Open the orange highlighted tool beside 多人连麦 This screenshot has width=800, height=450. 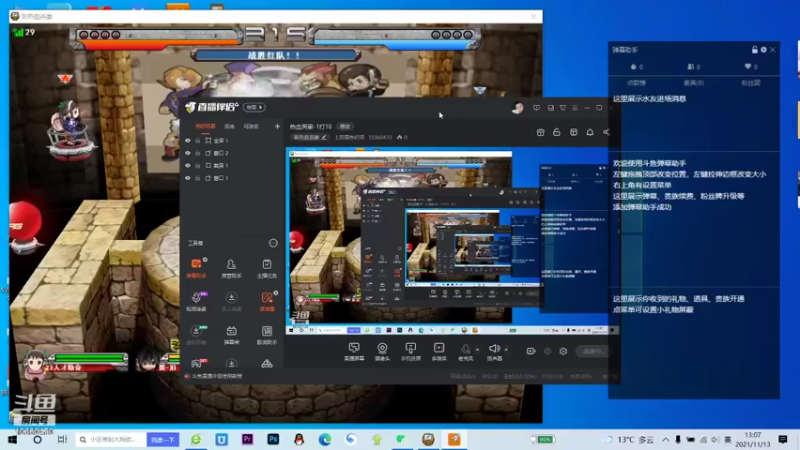click(267, 301)
